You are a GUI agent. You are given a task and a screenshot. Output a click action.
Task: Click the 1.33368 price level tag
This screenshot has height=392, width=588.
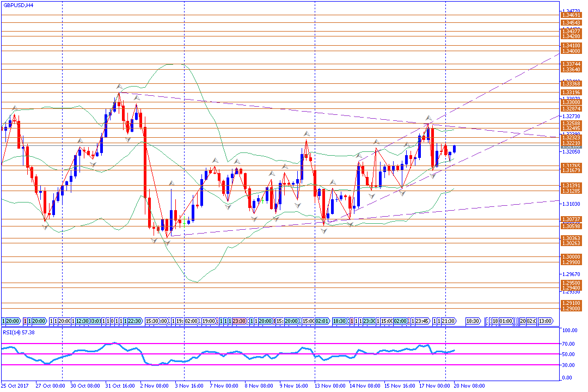click(x=571, y=84)
